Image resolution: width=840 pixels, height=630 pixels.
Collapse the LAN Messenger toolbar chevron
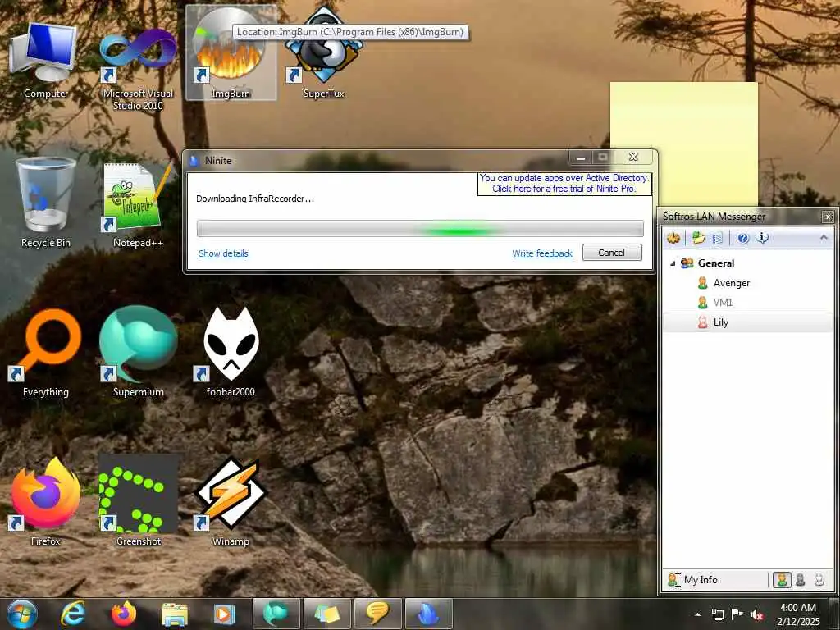tap(824, 237)
